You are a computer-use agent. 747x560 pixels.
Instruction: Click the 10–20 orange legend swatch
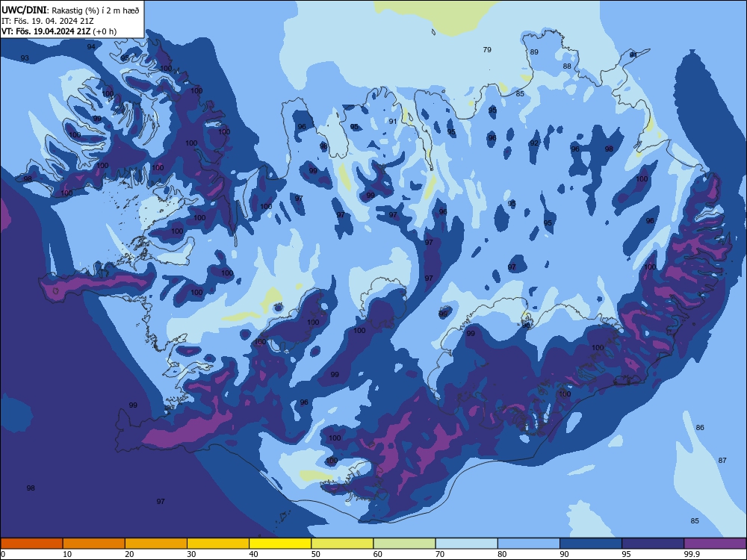click(x=94, y=544)
